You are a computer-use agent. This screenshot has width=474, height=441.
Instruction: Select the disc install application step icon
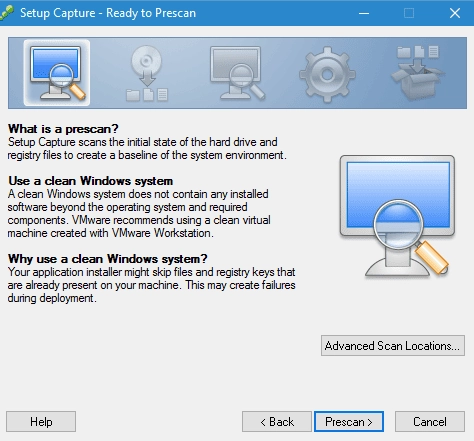147,73
